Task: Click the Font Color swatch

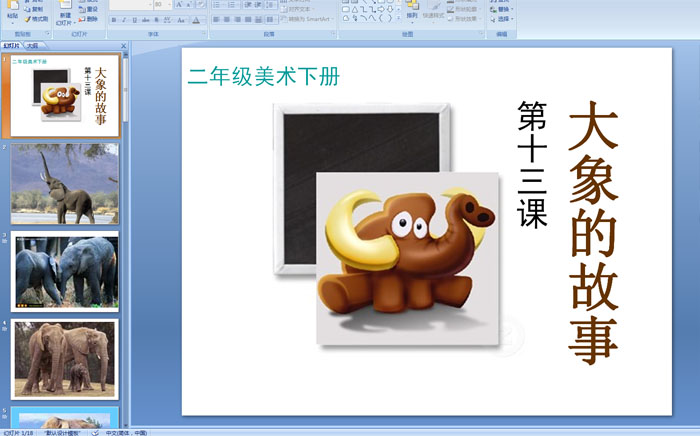Action: [x=196, y=20]
